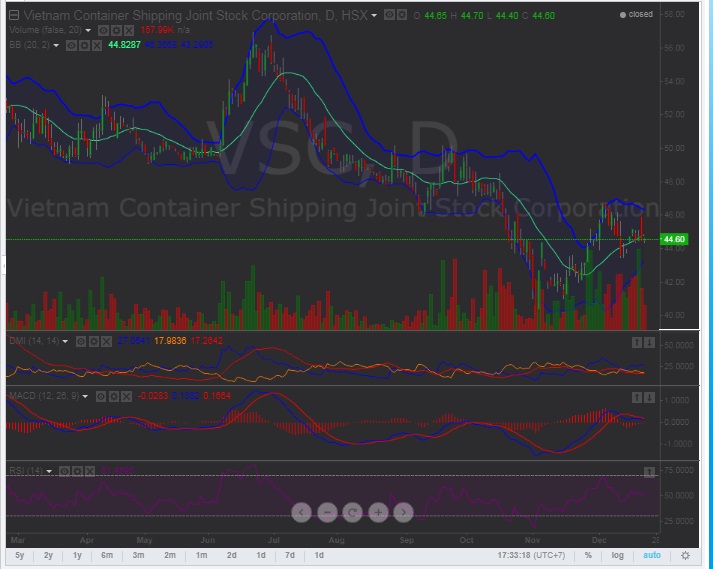Open the Volume (false, 20) dropdown arrow

(x=89, y=30)
